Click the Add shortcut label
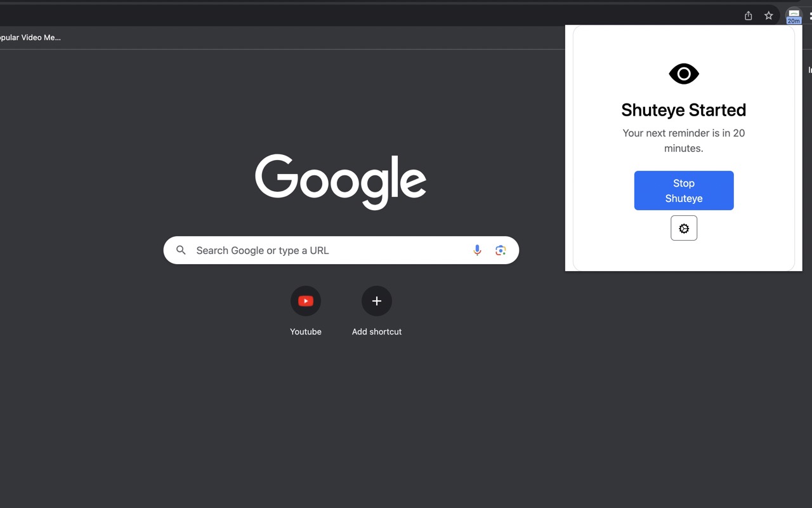 [x=377, y=331]
